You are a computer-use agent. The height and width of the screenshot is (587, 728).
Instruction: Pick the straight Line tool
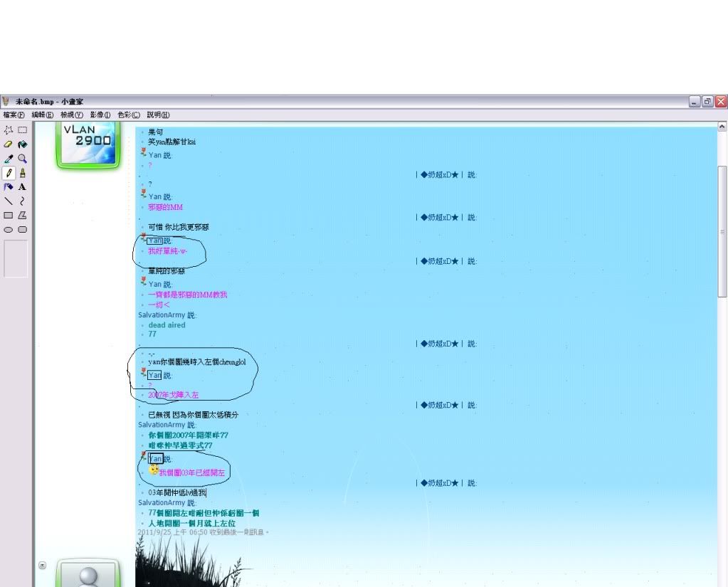[9, 201]
